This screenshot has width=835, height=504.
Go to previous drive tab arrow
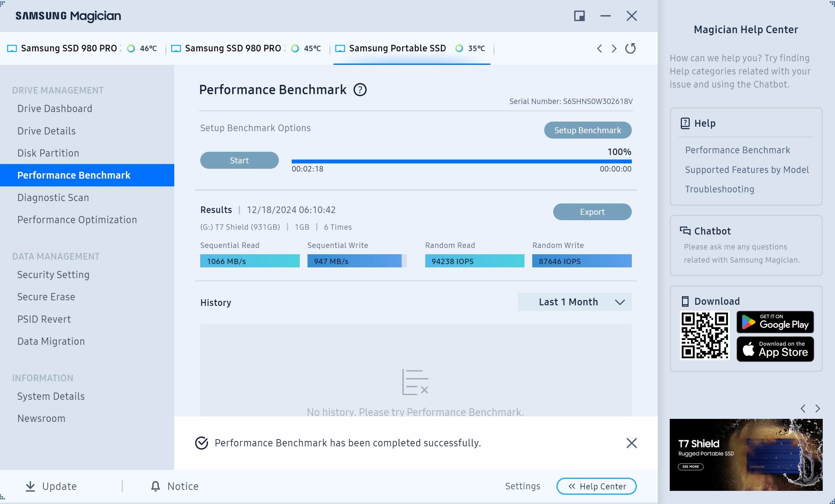(x=600, y=48)
